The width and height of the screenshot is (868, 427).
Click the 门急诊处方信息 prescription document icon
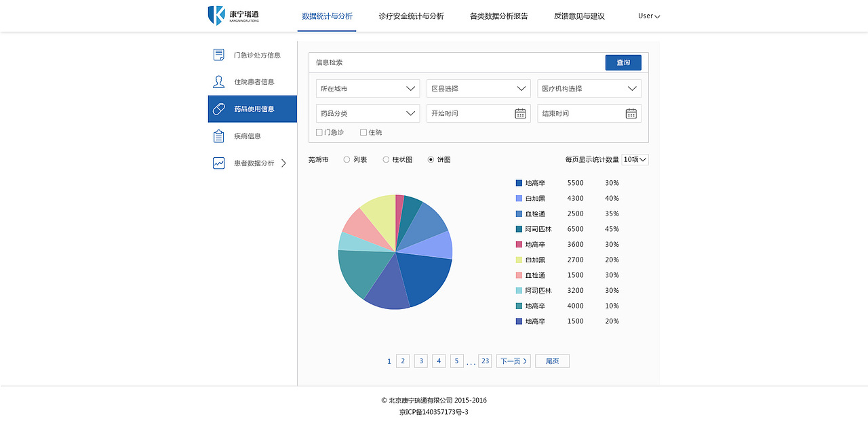click(x=218, y=55)
